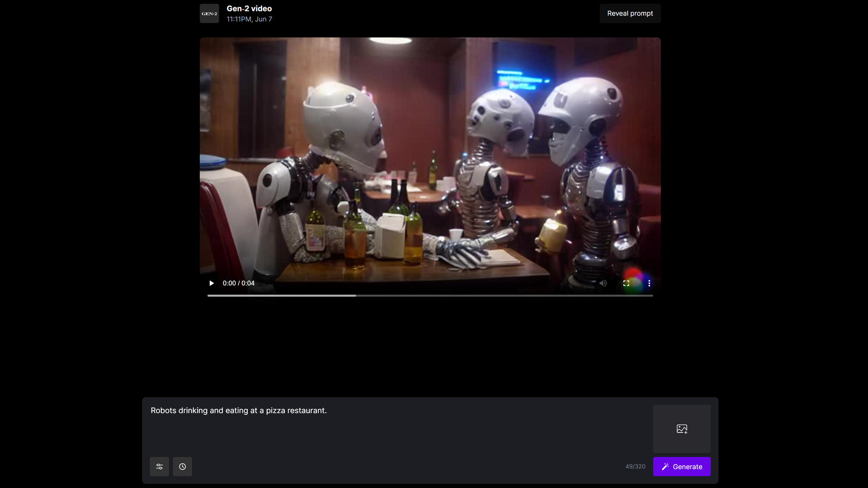
Task: Open generation history via the clock icon
Action: click(x=182, y=466)
